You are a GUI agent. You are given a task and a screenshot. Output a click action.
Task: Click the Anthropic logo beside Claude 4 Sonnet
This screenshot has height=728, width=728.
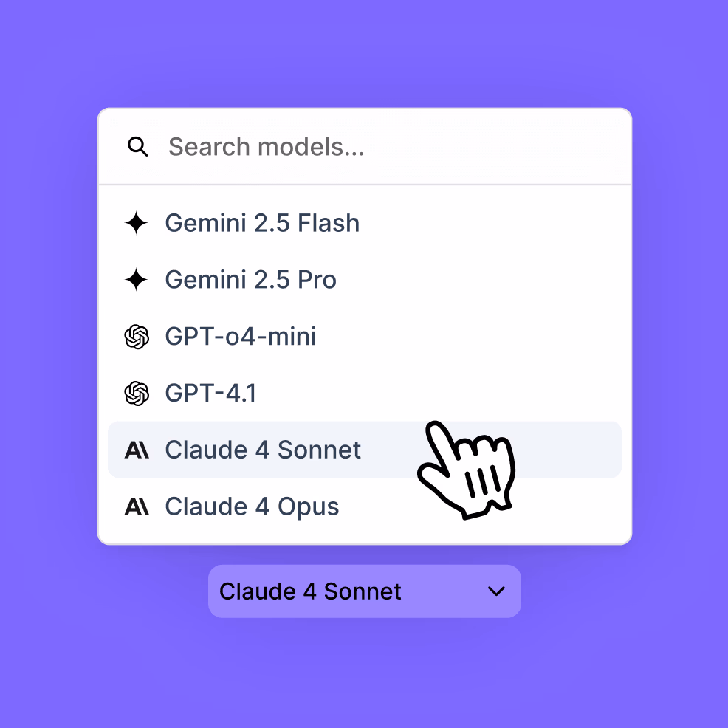click(137, 450)
